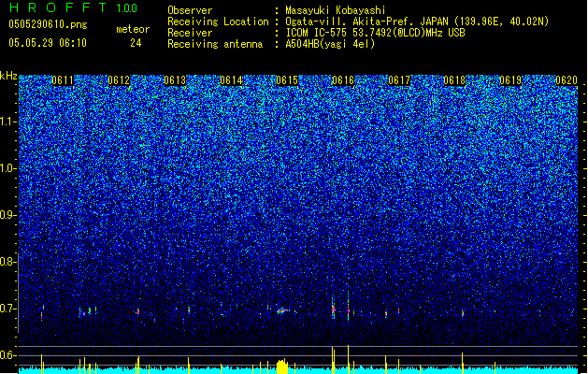Click the 0.7 frequency axis label
The width and height of the screenshot is (588, 374).
point(8,309)
